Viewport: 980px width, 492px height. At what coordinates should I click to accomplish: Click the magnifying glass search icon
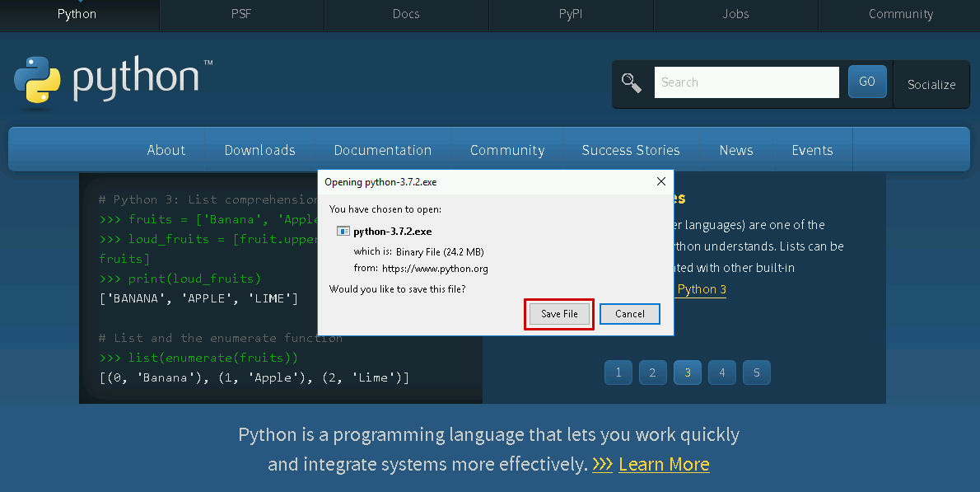[632, 82]
